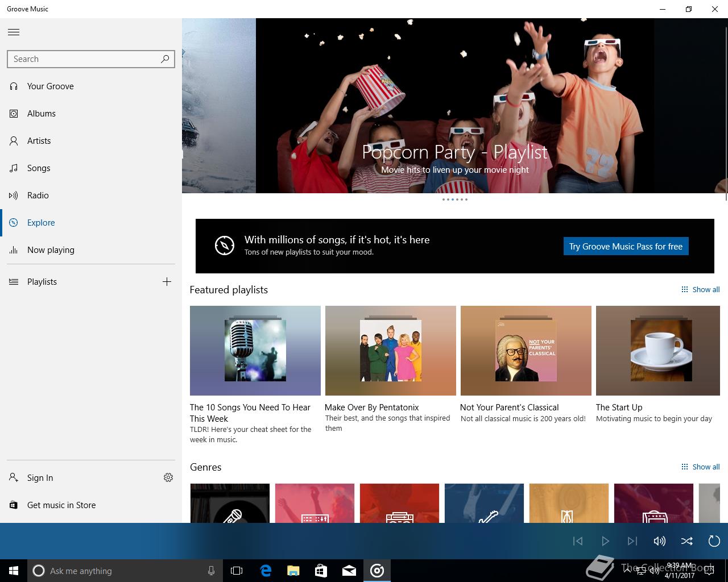
Task: Click the compass icon in promo banner
Action: tap(225, 246)
